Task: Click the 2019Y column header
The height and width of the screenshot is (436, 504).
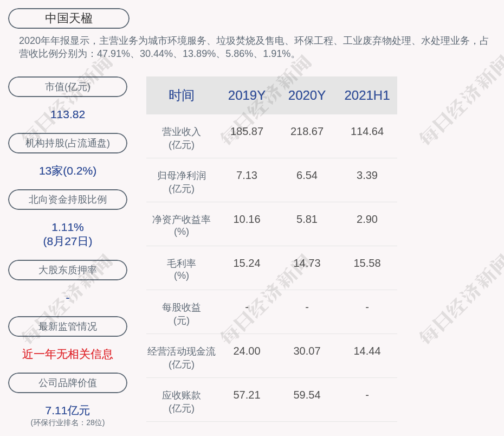Action: click(x=247, y=95)
